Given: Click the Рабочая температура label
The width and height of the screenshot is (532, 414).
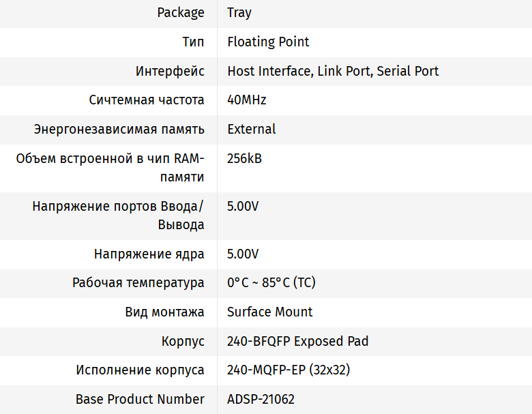Looking at the screenshot, I should click(138, 282).
